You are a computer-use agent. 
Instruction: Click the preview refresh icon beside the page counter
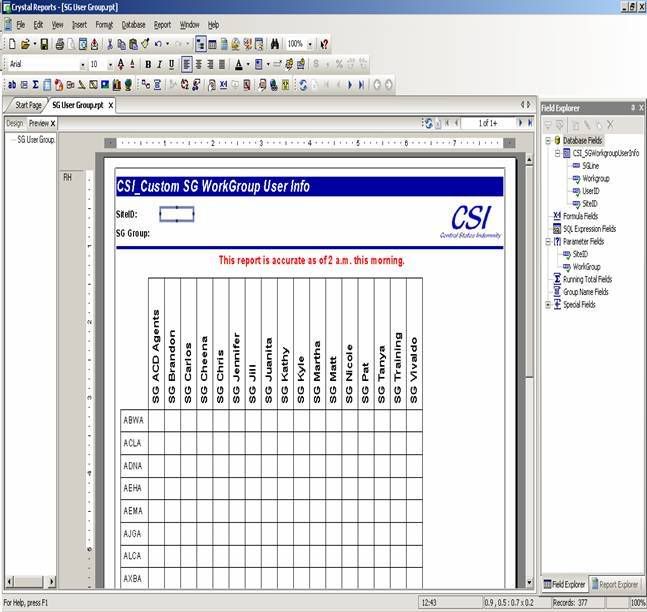click(x=428, y=123)
